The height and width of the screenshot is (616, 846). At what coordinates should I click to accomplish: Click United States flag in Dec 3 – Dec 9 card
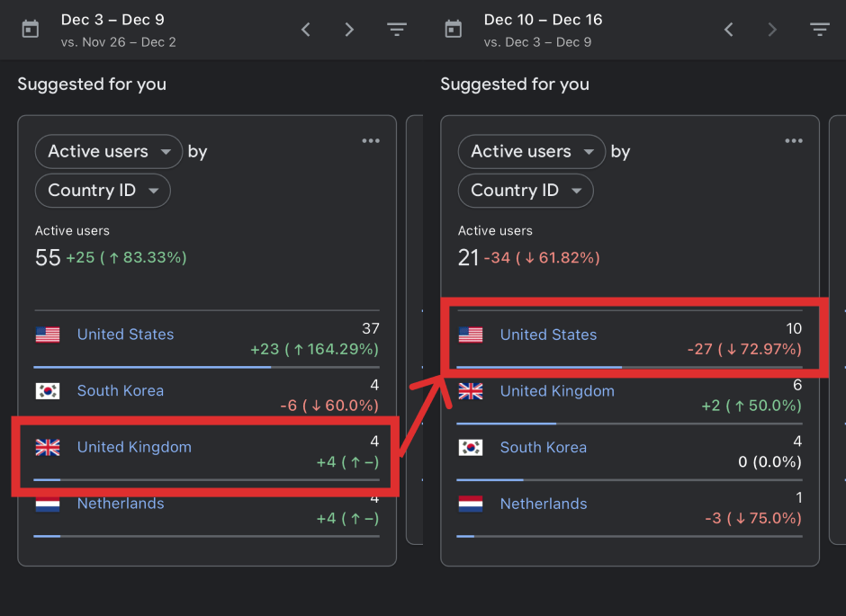48,335
